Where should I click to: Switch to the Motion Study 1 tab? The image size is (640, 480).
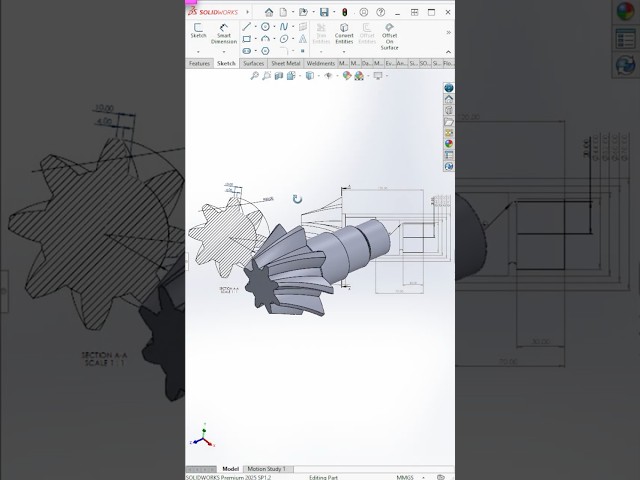267,469
